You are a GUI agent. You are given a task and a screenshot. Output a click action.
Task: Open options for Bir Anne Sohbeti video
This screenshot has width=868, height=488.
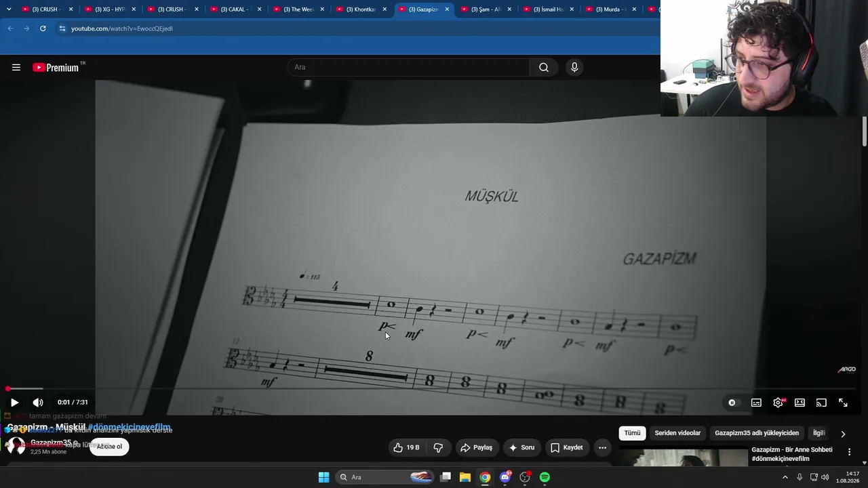coord(849,452)
